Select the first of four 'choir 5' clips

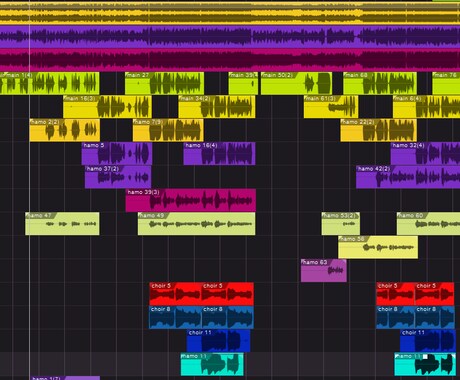[x=175, y=294]
